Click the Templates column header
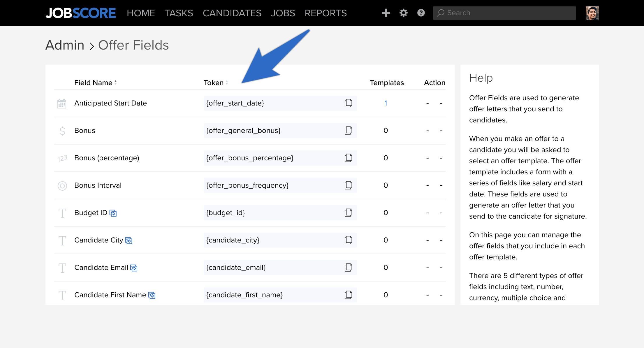Image resolution: width=644 pixels, height=348 pixels. point(387,83)
